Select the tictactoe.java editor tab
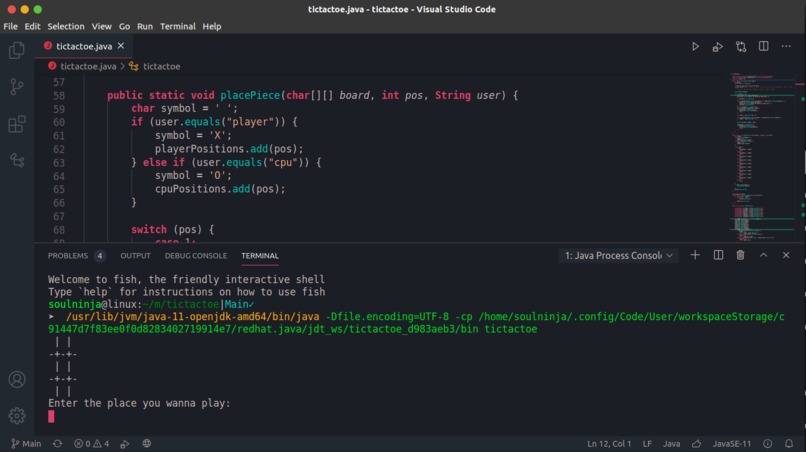806x452 pixels. [x=84, y=46]
